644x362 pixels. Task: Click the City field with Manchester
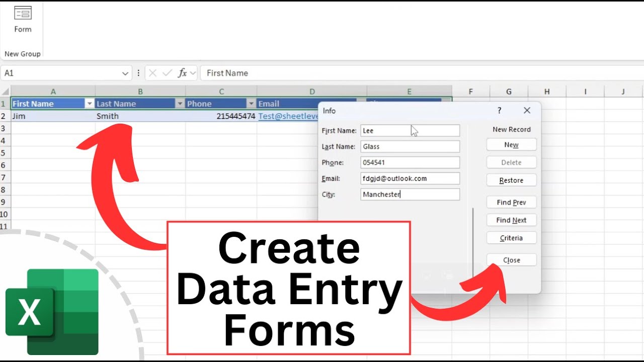[410, 195]
